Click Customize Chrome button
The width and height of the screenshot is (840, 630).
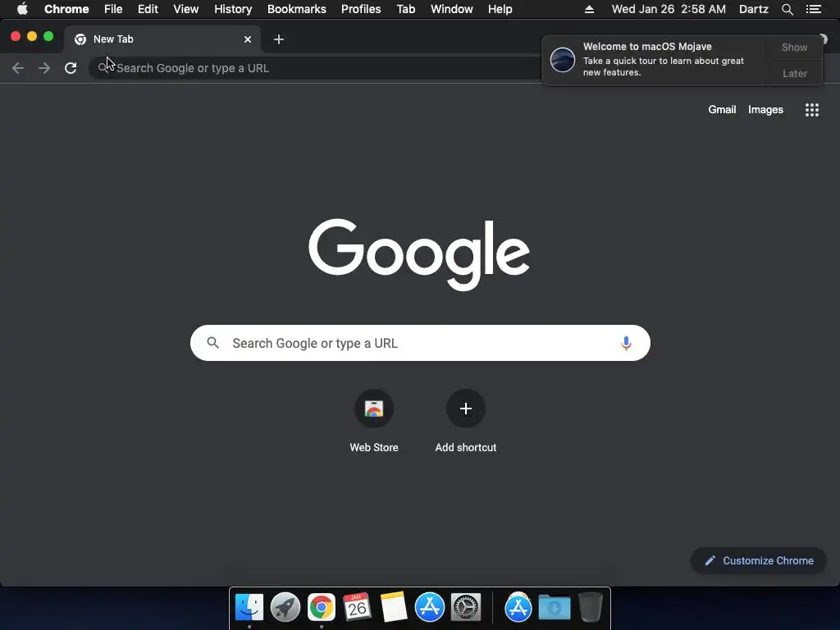759,560
